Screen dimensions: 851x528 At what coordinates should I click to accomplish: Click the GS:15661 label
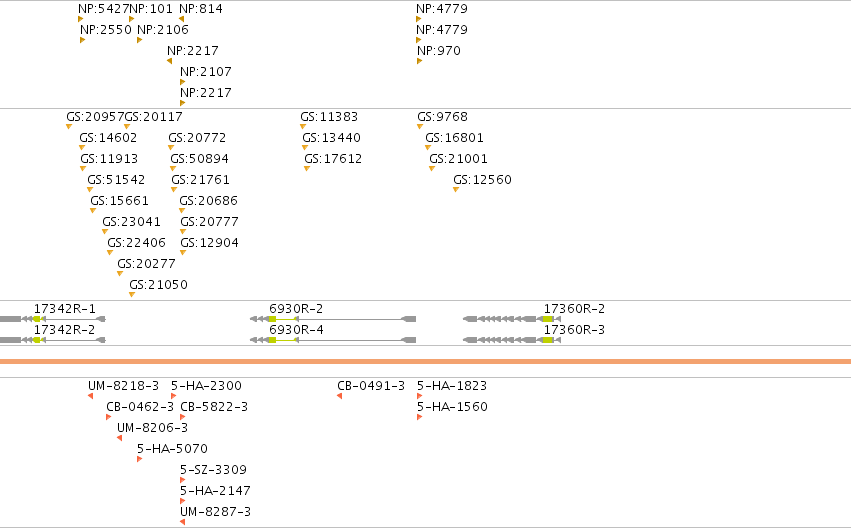(x=119, y=201)
